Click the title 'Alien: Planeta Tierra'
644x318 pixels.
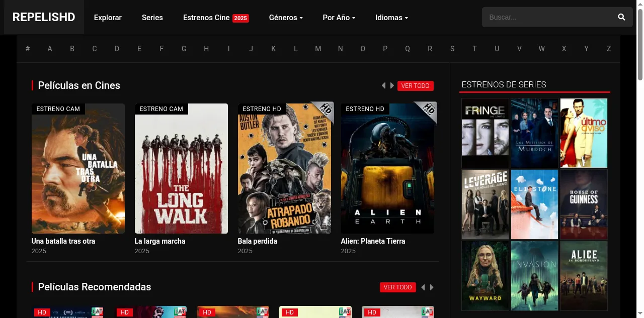tap(373, 241)
